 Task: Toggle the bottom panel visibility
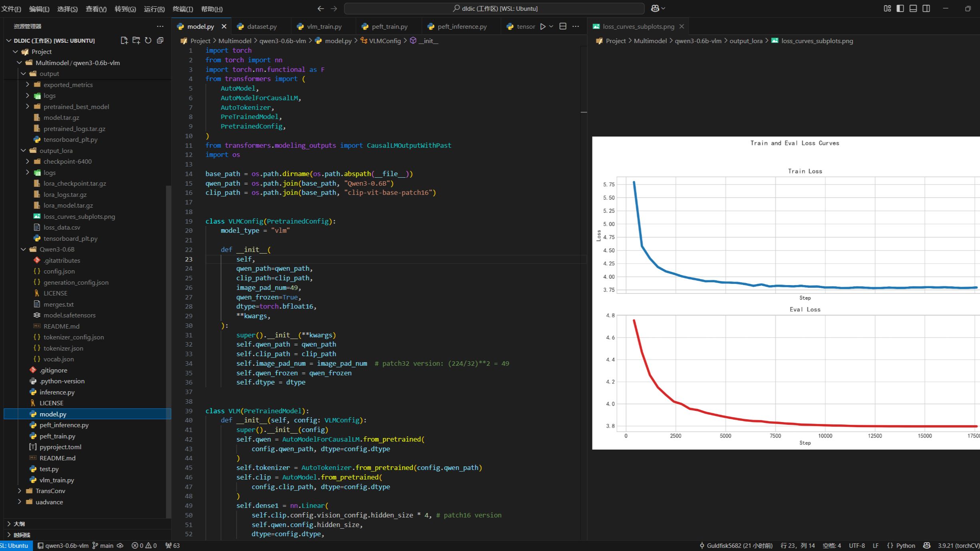coord(913,8)
